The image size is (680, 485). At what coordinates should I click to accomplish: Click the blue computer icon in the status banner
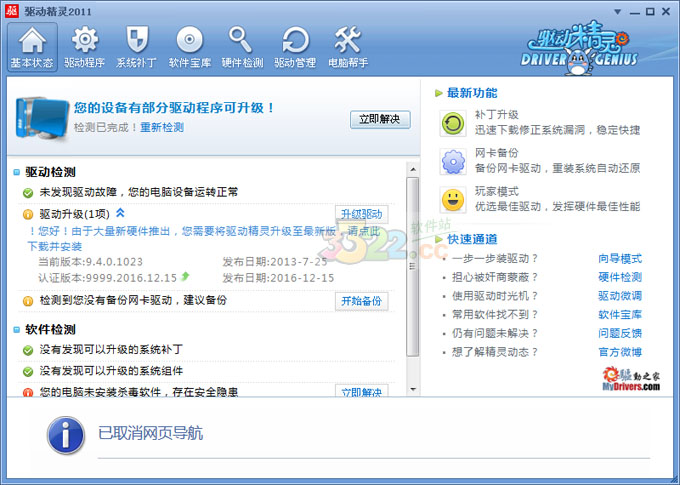(x=42, y=118)
